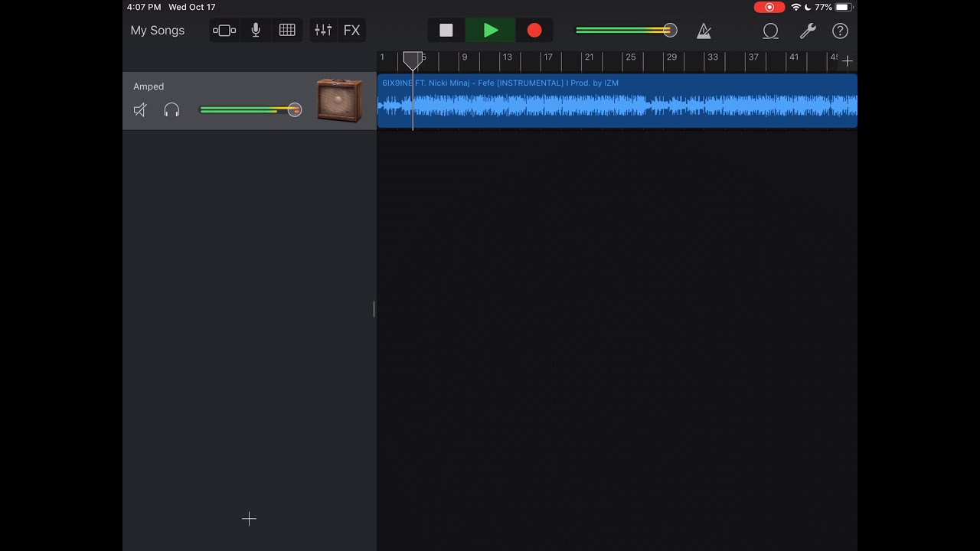Mute the Amped track

(140, 110)
